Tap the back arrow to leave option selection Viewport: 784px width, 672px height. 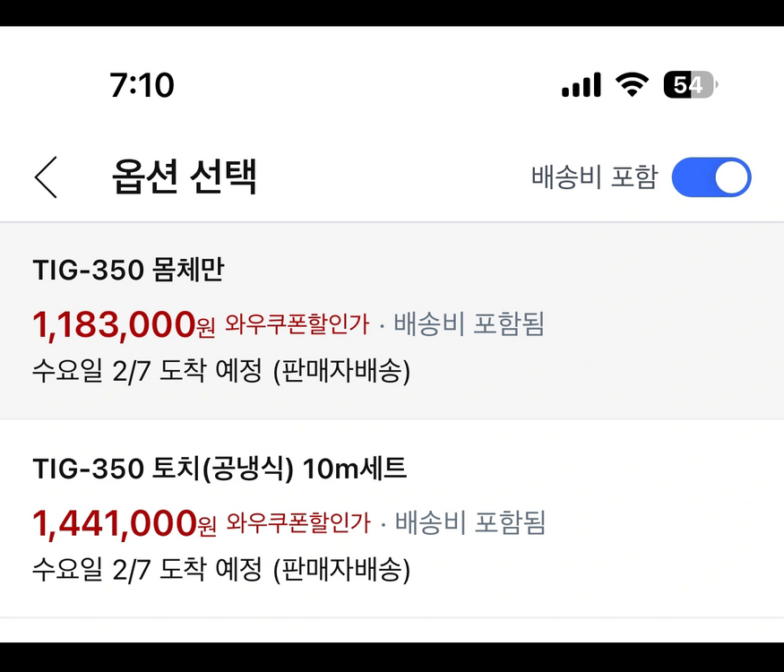(x=45, y=177)
